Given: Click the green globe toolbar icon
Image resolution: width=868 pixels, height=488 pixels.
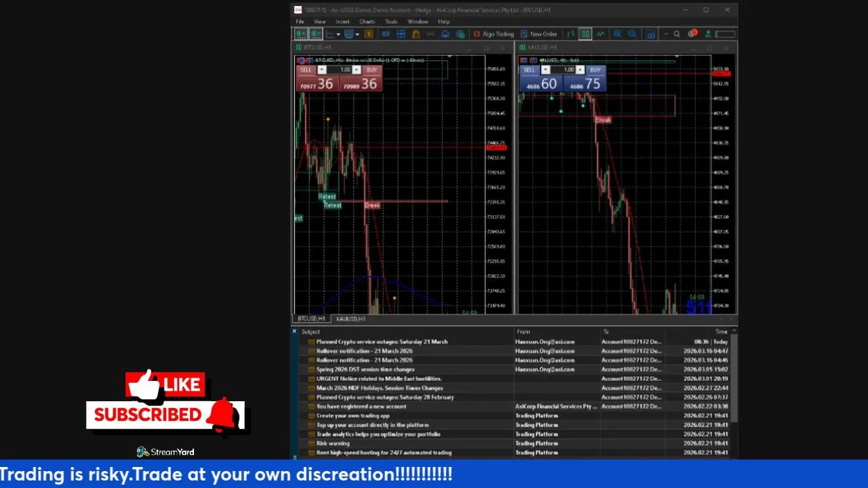Looking at the screenshot, I should (460, 34).
